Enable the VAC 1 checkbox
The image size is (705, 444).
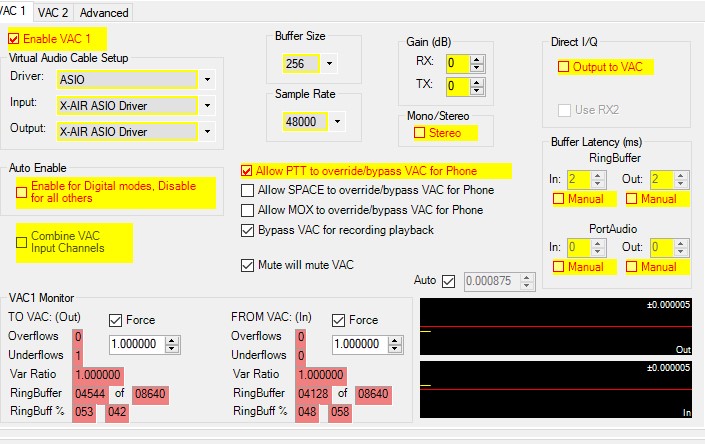(14, 39)
